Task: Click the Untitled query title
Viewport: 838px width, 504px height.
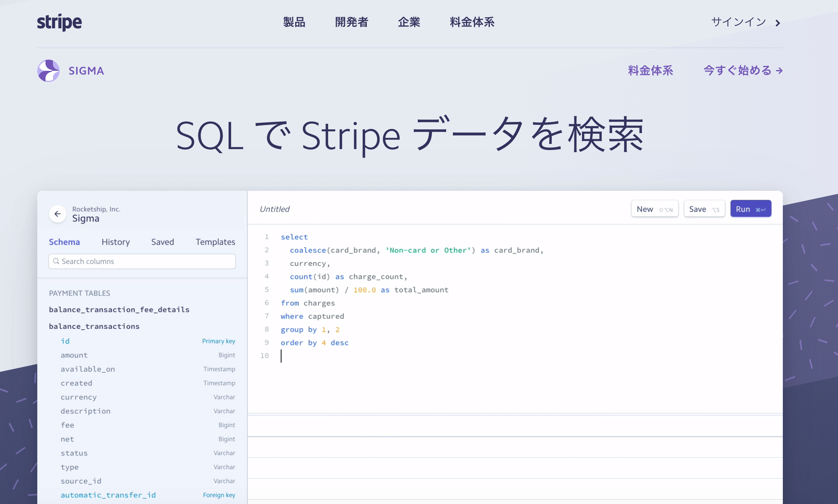Action: point(274,209)
